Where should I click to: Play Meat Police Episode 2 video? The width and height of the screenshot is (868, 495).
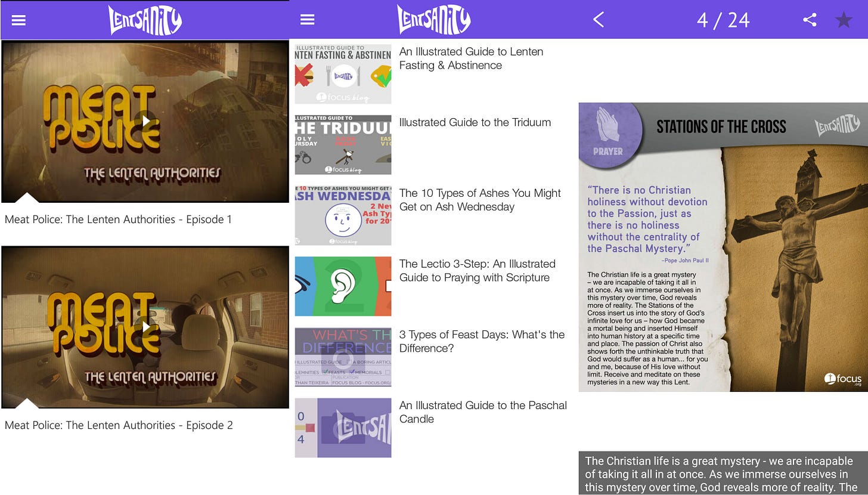point(145,327)
